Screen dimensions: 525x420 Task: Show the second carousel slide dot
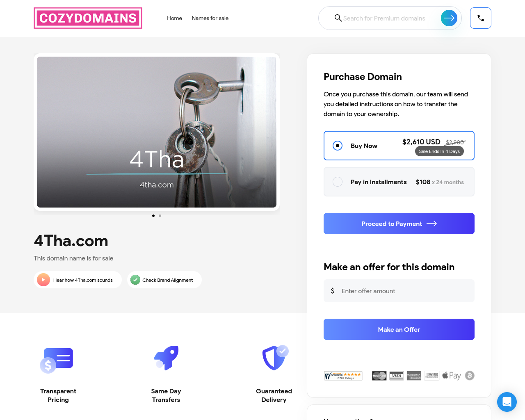tap(160, 216)
